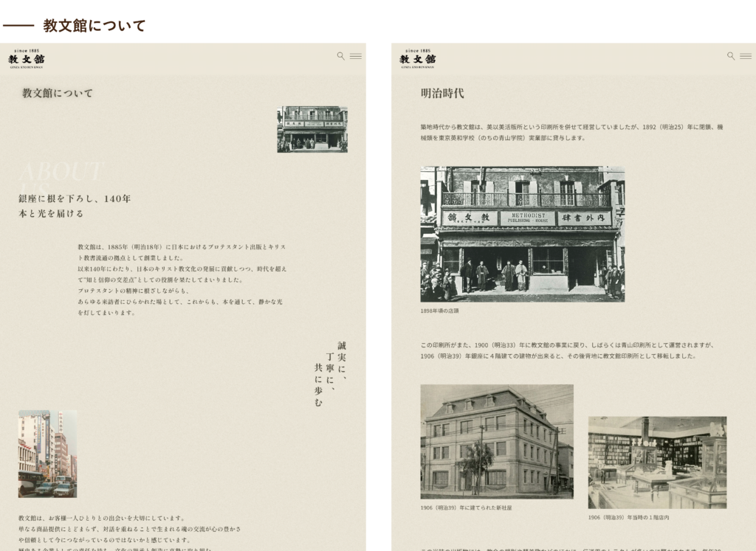Click the 教文館 logo on the left page
Viewport: 756px width, 551px height.
pos(27,58)
